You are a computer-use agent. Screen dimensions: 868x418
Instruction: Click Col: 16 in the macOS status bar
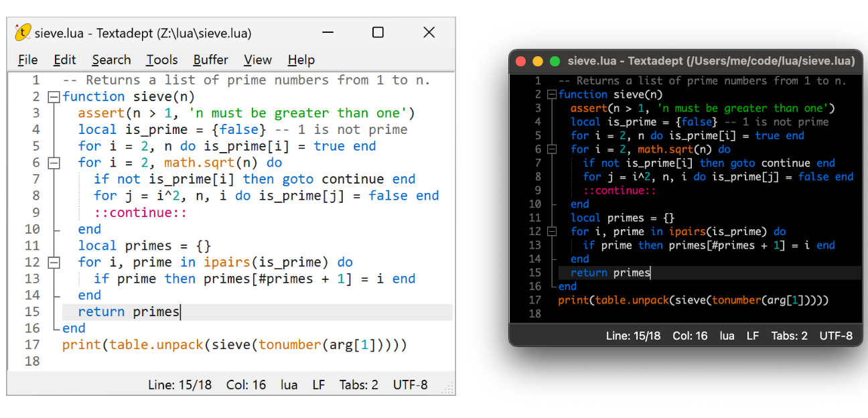point(690,336)
